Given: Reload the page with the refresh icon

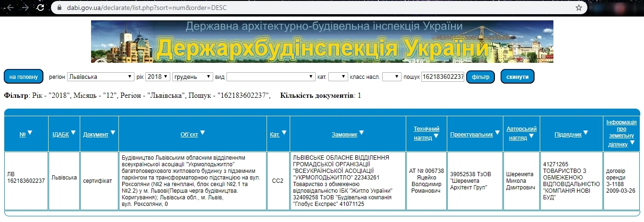Looking at the screenshot, I should click(41, 8).
